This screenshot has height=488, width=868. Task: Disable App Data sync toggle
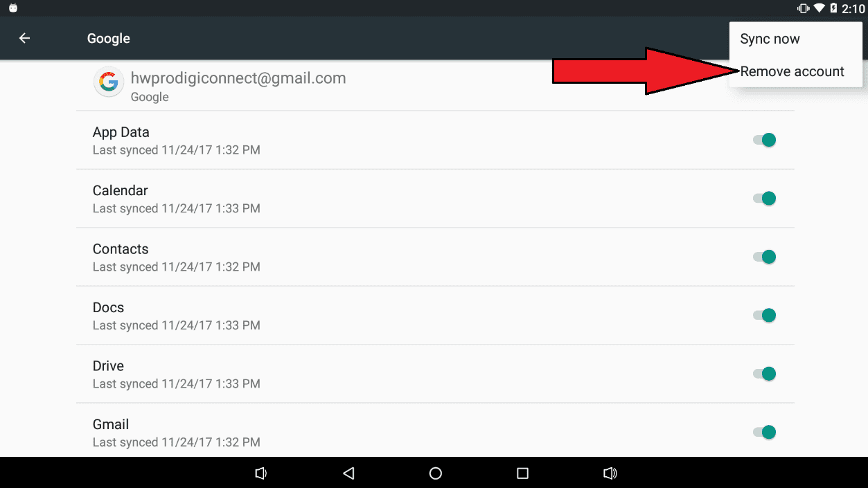[x=764, y=140]
